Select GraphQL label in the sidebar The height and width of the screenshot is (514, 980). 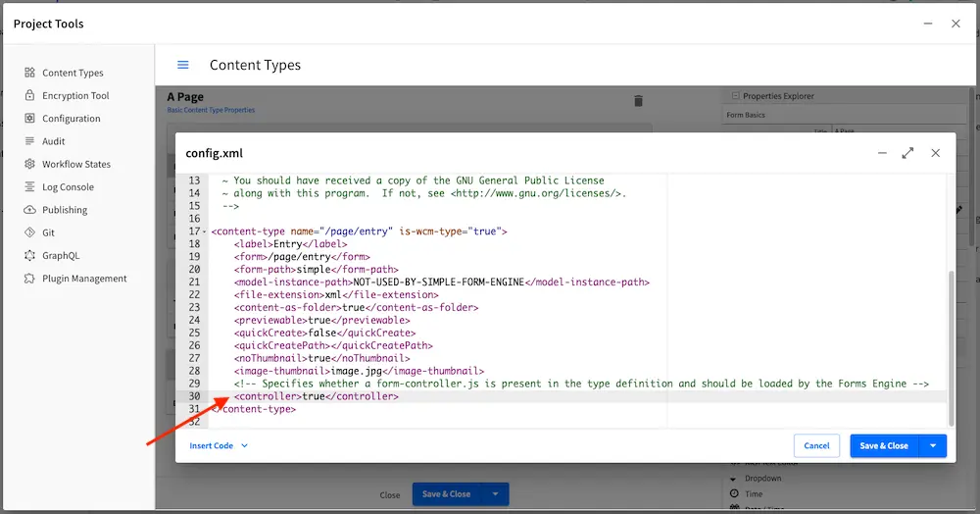point(61,256)
